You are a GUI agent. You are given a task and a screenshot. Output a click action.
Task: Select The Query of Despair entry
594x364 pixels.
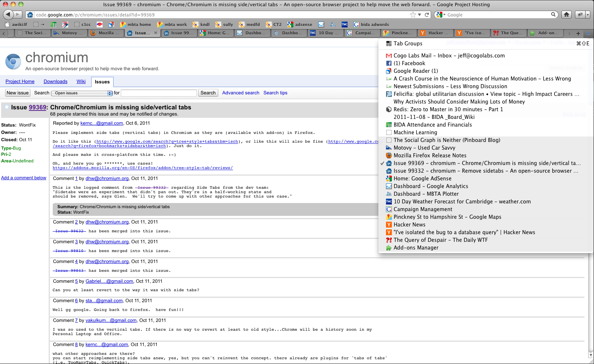click(486, 240)
